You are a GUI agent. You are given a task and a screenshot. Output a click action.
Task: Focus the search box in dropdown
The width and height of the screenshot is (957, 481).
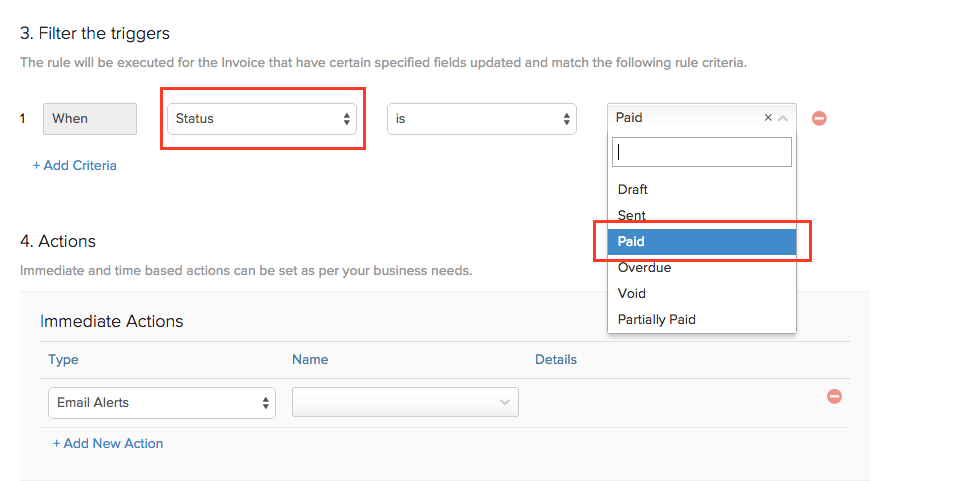click(703, 152)
